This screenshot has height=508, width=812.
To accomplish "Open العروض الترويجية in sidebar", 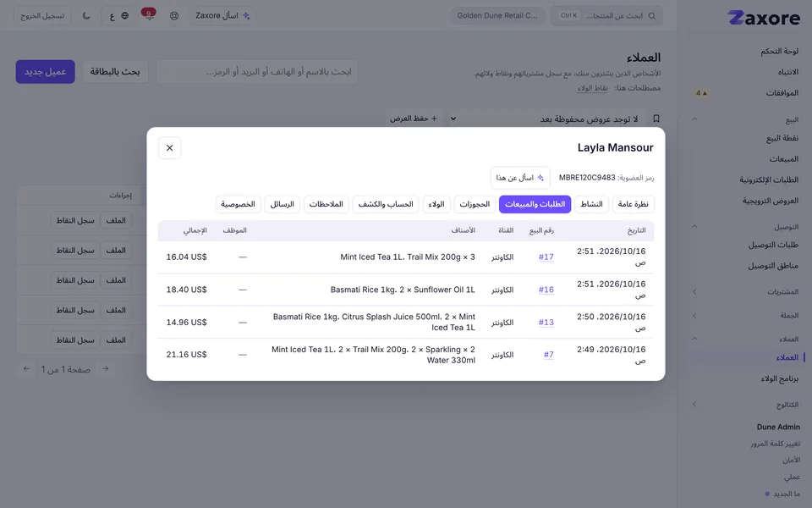I will 770,201.
